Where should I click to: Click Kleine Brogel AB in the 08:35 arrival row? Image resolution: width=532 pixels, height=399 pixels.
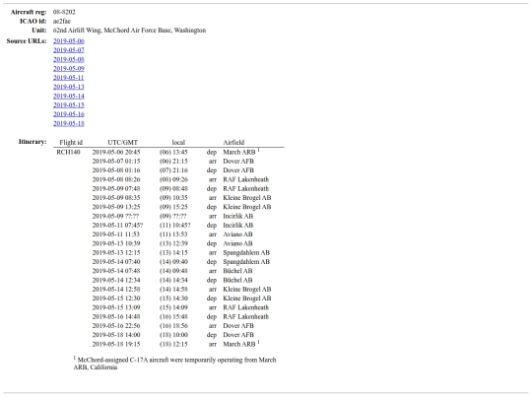pyautogui.click(x=247, y=198)
